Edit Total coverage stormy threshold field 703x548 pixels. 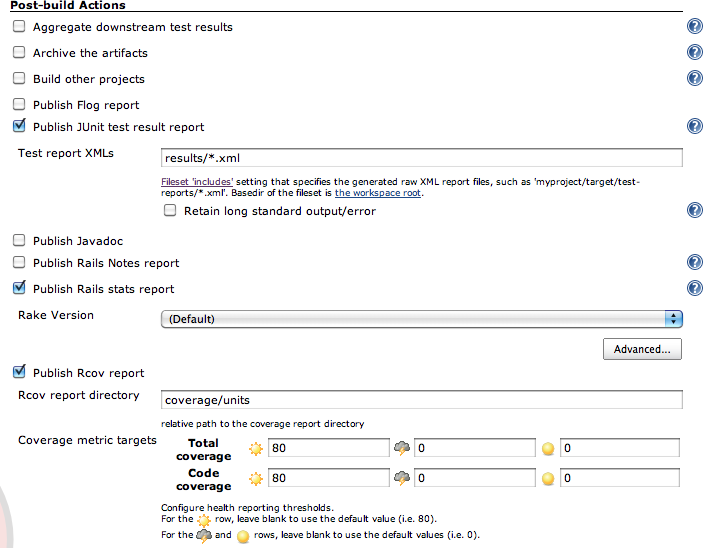pyautogui.click(x=474, y=448)
